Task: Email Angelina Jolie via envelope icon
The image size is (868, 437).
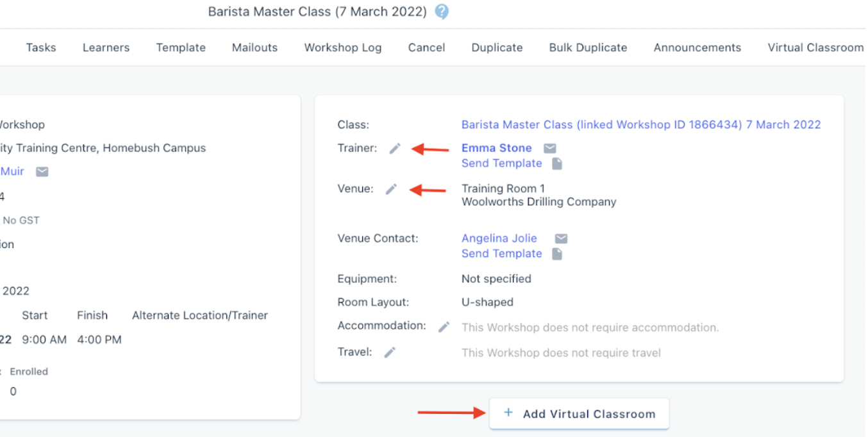Action: click(x=561, y=238)
